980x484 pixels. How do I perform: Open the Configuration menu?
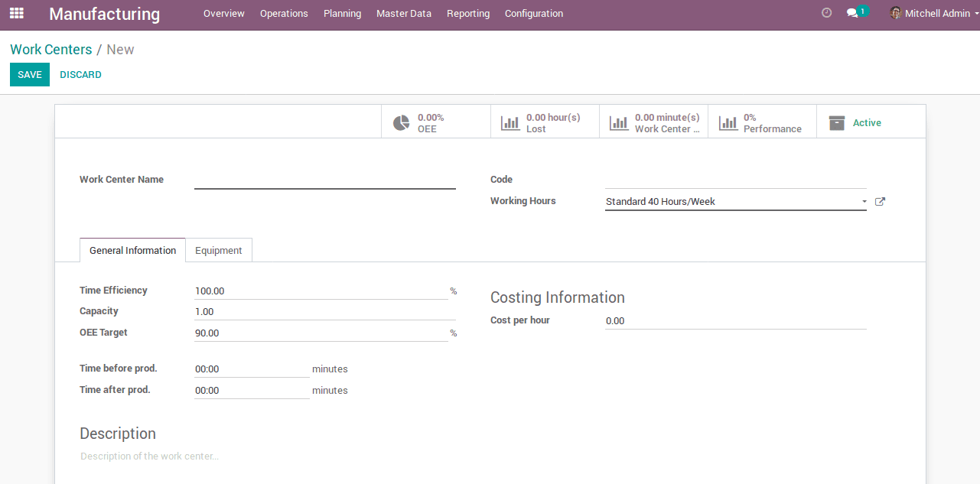[534, 14]
